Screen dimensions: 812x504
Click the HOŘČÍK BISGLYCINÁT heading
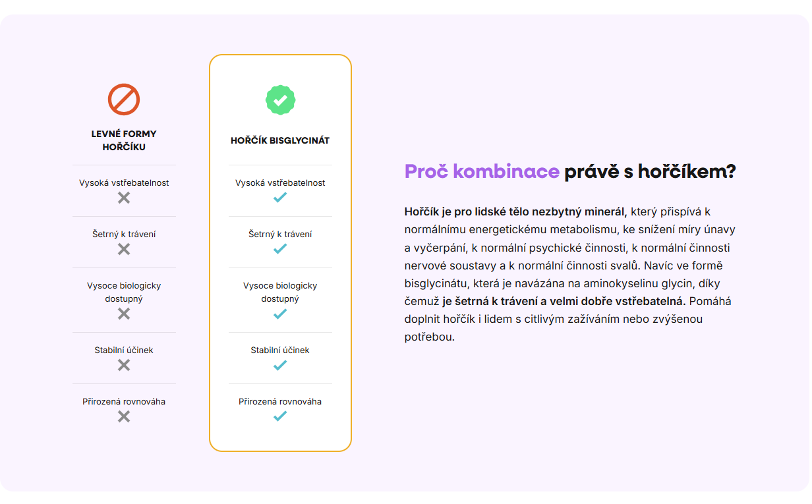(x=280, y=140)
